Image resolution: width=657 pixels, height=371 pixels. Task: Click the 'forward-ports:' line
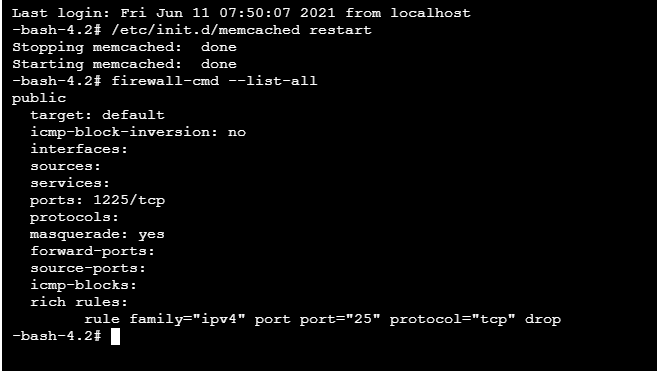92,251
